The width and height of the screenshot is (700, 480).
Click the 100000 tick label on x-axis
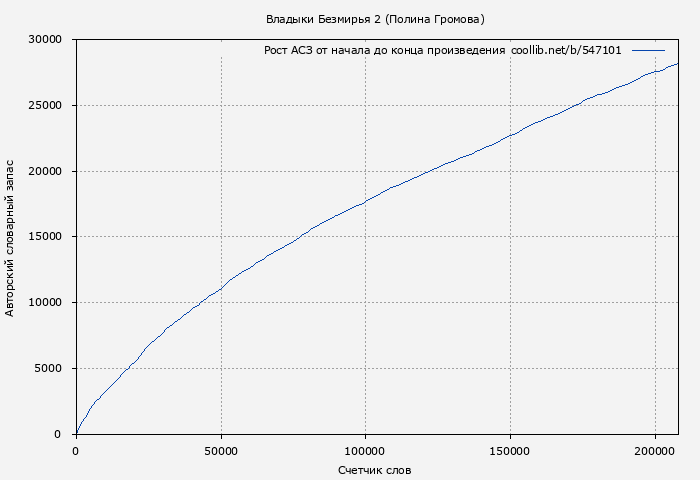tap(366, 452)
